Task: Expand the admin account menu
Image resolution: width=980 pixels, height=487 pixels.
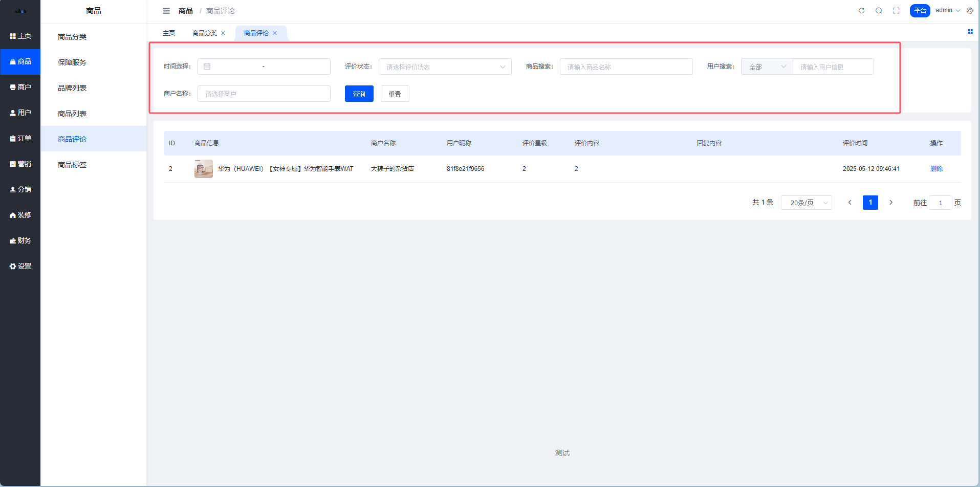Action: click(947, 11)
